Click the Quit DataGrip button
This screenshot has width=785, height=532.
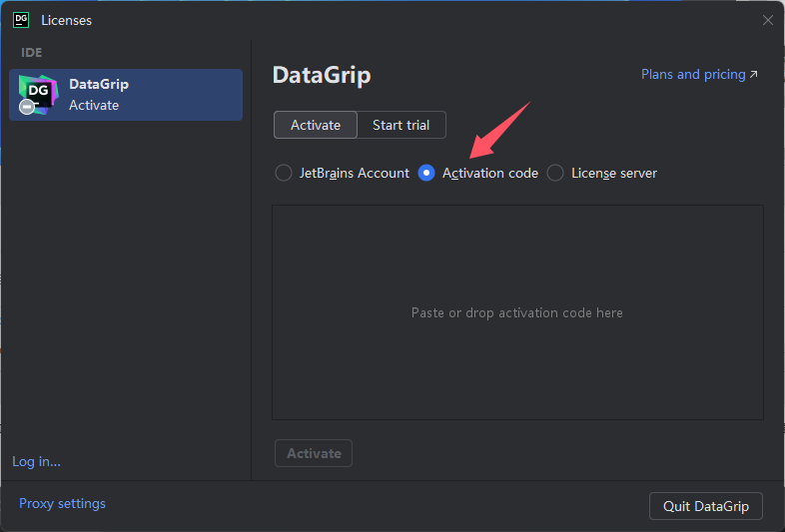pyautogui.click(x=706, y=506)
